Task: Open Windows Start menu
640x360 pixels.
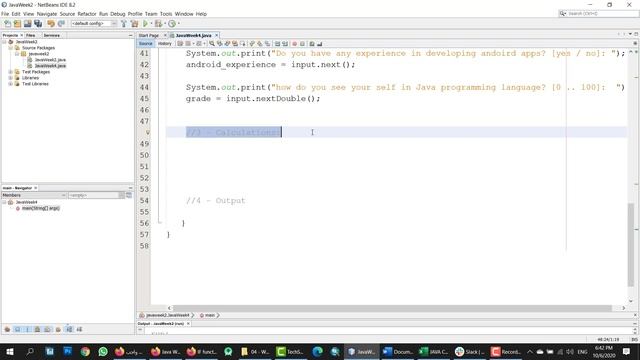Action: pos(10,351)
